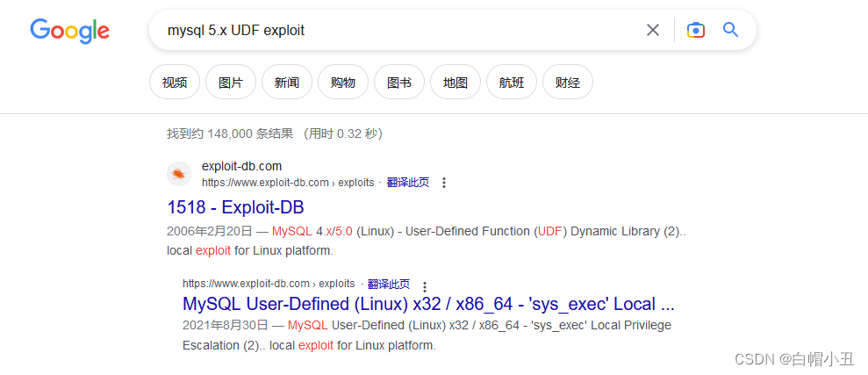The width and height of the screenshot is (868, 375).
Task: Click the 2021年8月30日 snippet date
Action: click(226, 325)
